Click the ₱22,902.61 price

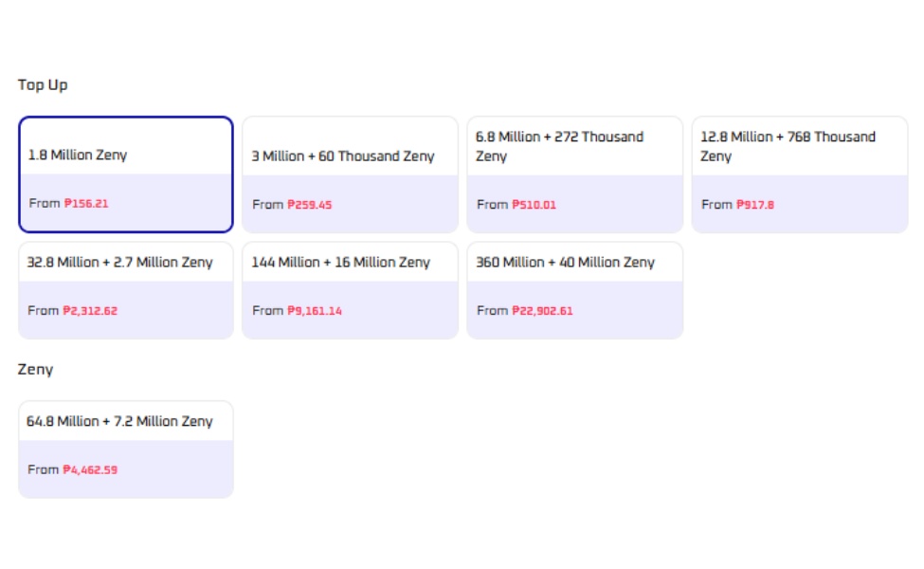pyautogui.click(x=542, y=311)
